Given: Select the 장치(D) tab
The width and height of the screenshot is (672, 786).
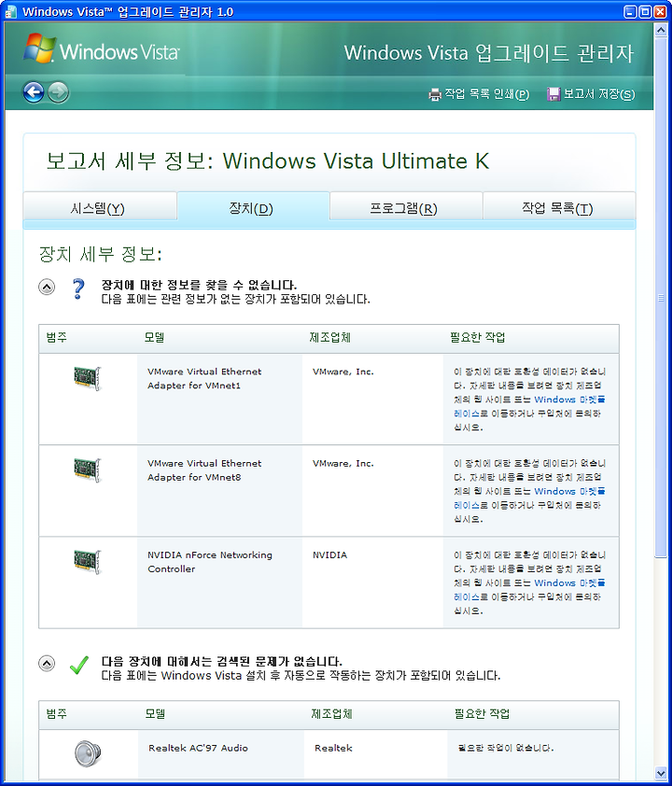Looking at the screenshot, I should coord(254,206).
